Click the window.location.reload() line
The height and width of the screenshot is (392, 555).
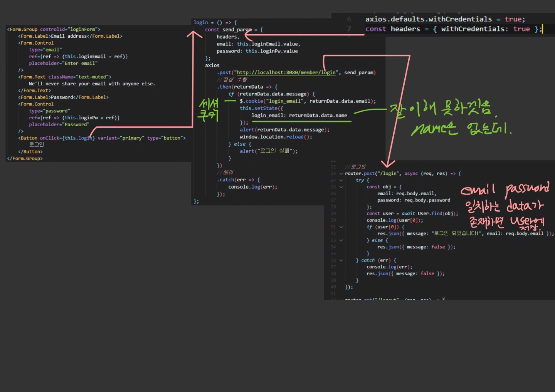(x=276, y=137)
